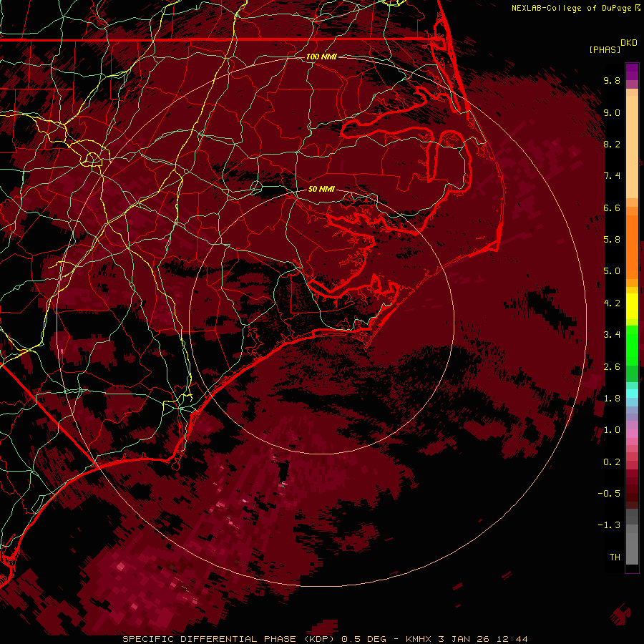Click the 50 NMI range ring label
The height and width of the screenshot is (644, 644).
tap(321, 189)
